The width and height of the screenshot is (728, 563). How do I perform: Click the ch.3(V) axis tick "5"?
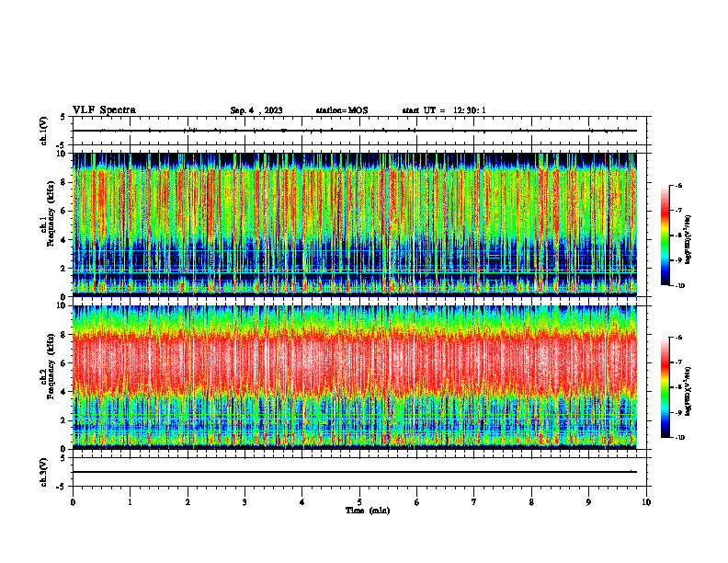click(63, 458)
